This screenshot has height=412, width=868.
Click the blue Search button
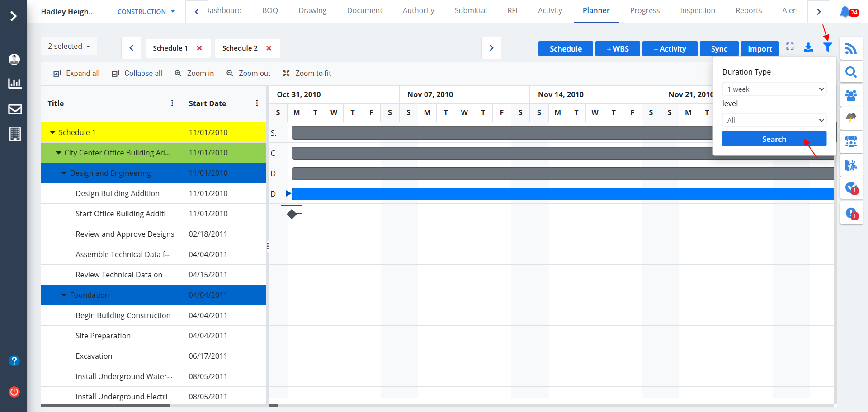(x=774, y=139)
